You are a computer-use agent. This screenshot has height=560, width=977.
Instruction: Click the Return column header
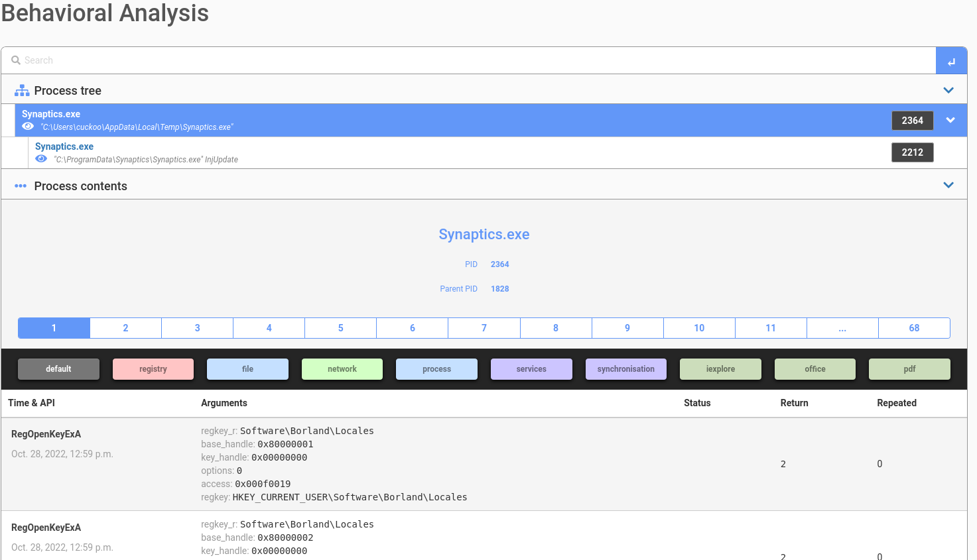point(794,403)
